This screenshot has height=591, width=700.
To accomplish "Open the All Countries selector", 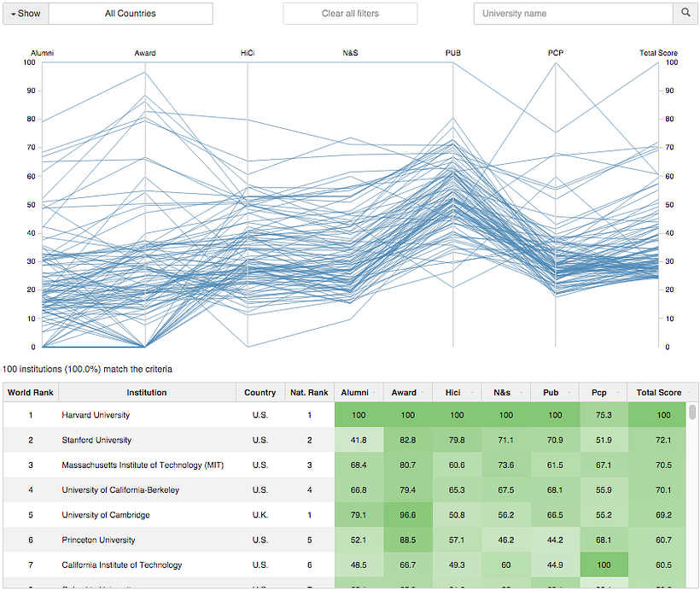I will 131,14.
